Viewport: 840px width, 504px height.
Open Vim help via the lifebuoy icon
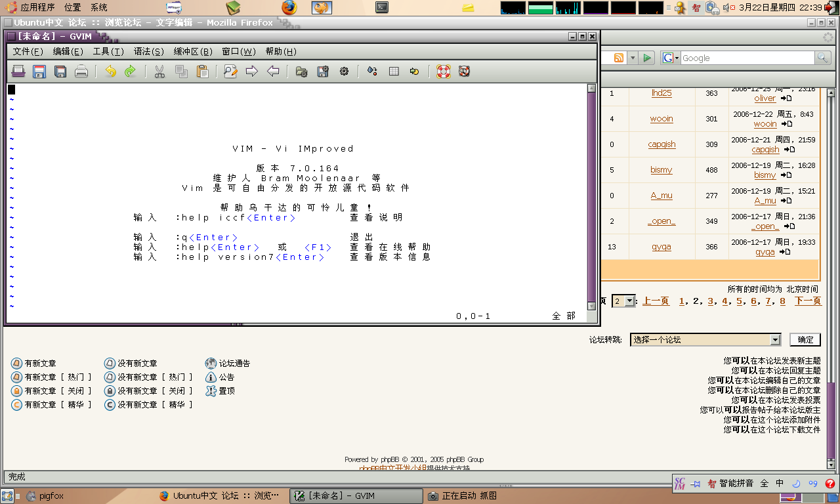(x=444, y=72)
